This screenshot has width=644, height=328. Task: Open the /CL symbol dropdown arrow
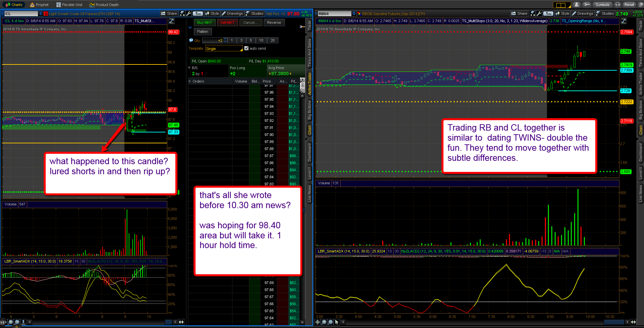(x=41, y=14)
